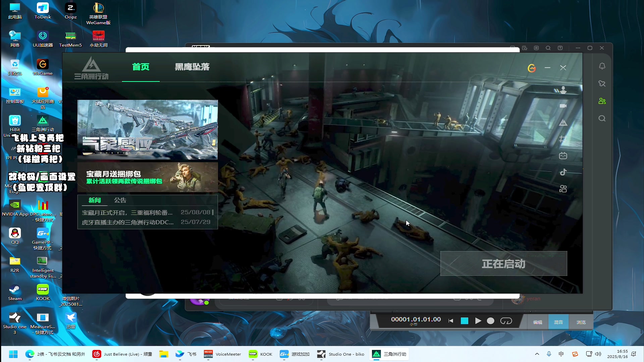Open 永劫无间 desktop shortcut
Viewport: 644px width, 362px height.
(98, 39)
